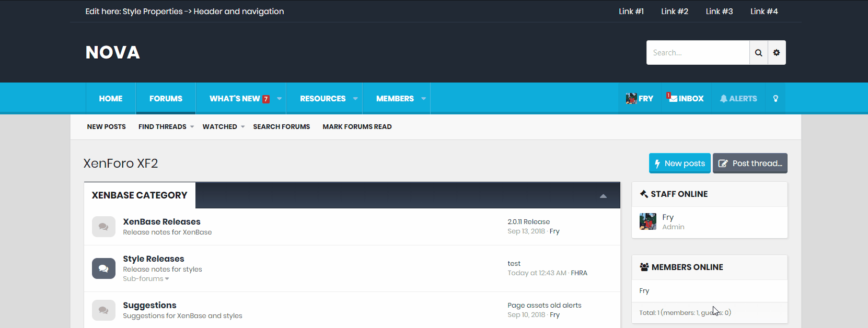Click 'Edit here: Style Properties' header text
This screenshot has width=868, height=328.
tap(184, 11)
